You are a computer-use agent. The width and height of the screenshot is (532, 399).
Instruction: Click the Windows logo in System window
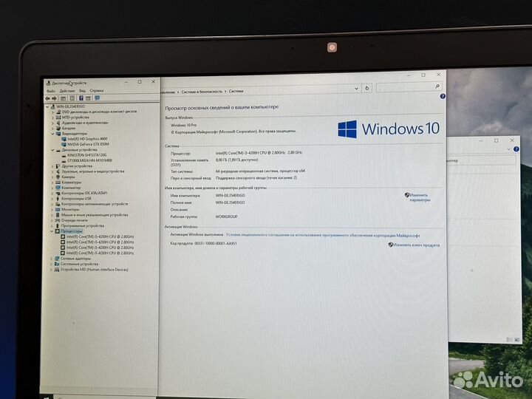(x=347, y=129)
